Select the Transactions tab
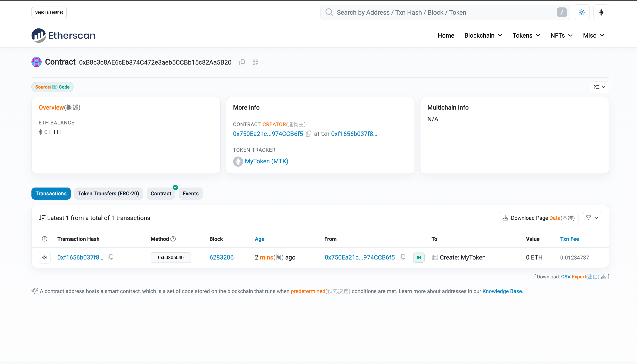The height and width of the screenshot is (364, 637). (51, 193)
